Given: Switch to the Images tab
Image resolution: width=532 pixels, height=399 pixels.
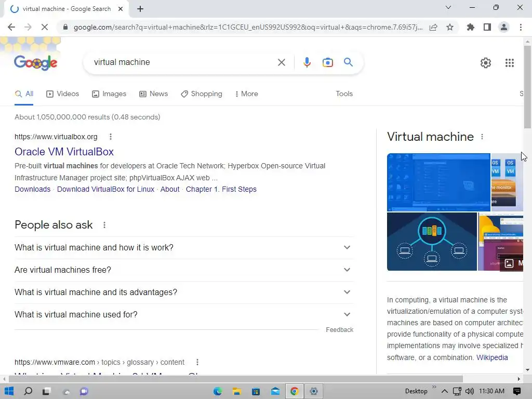Looking at the screenshot, I should (x=109, y=94).
